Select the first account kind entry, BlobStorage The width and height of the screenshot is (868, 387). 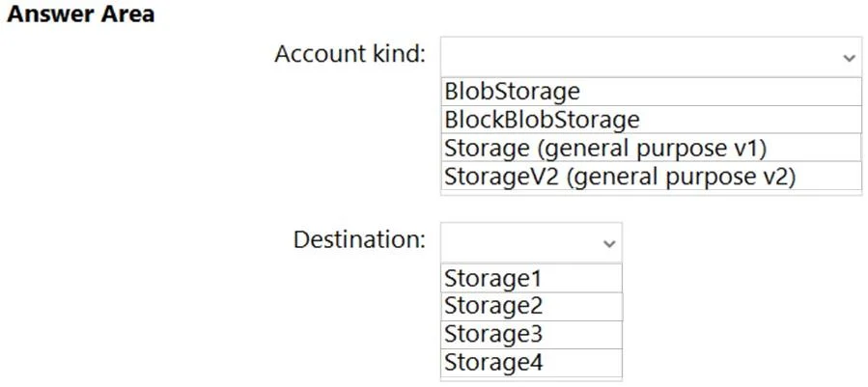651,92
